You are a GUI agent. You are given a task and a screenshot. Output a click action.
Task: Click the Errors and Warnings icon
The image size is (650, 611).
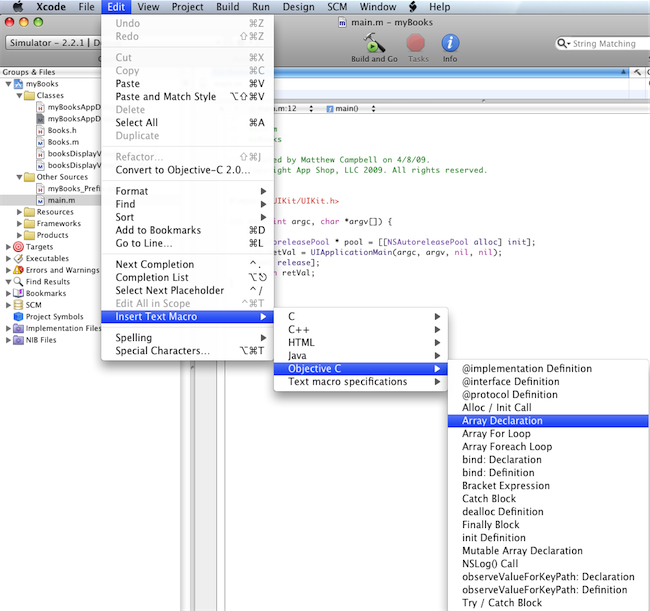18,270
